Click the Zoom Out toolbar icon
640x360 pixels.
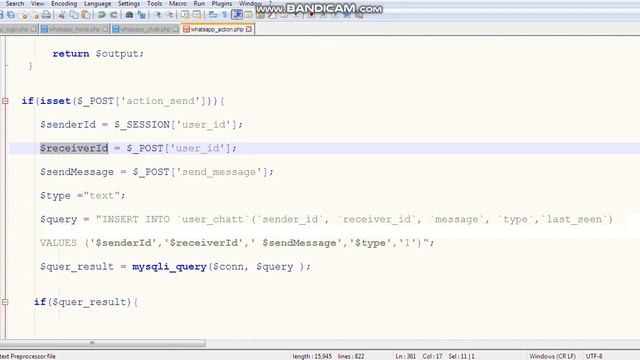click(x=171, y=15)
